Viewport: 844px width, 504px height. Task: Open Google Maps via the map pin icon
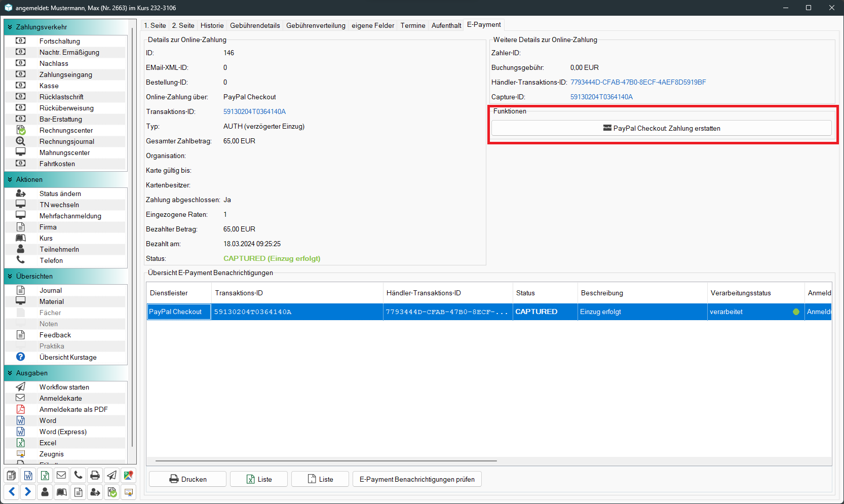(x=128, y=476)
